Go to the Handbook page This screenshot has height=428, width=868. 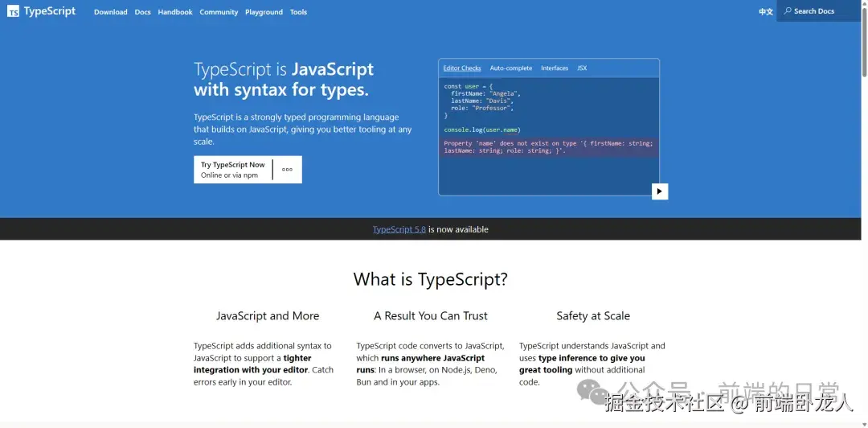(175, 11)
